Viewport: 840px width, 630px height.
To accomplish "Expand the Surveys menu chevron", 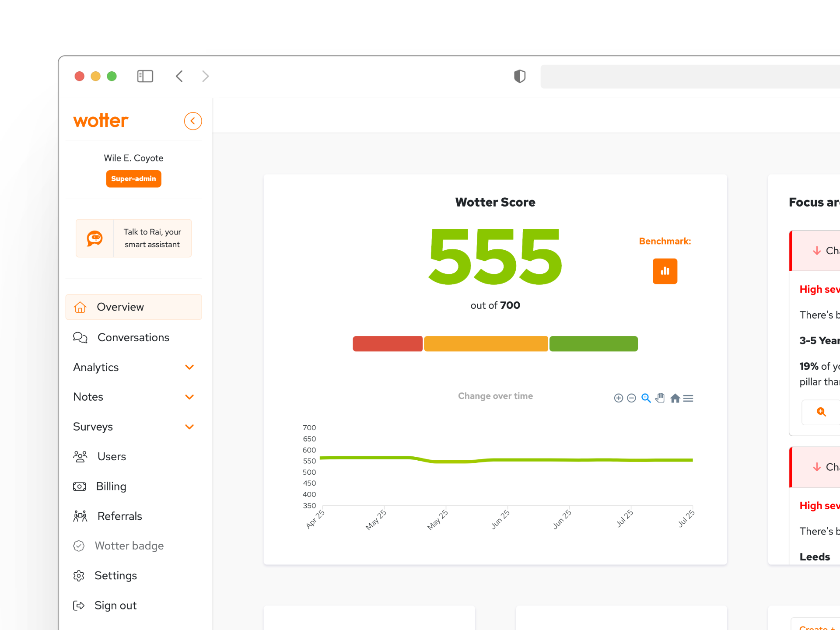I will (189, 427).
